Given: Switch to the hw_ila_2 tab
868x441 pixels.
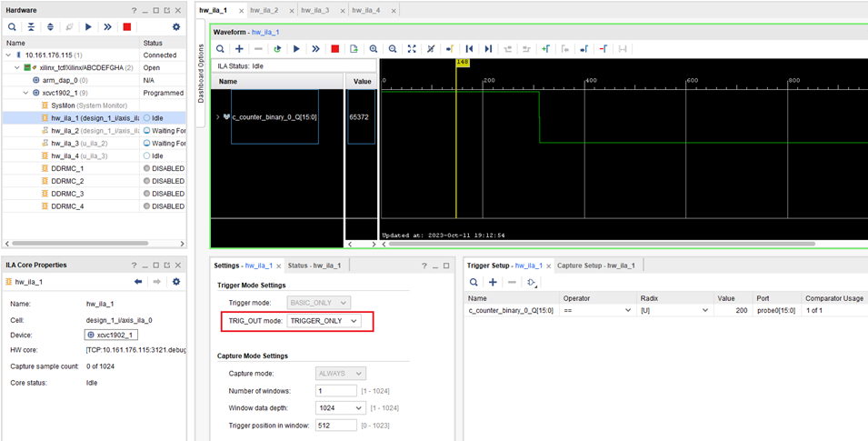Looking at the screenshot, I should tap(264, 10).
